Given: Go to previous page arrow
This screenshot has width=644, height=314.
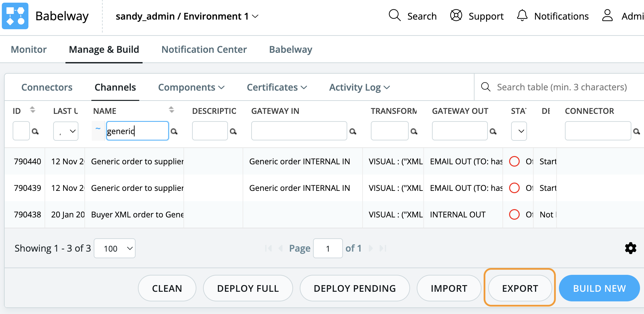Looking at the screenshot, I should pos(281,248).
